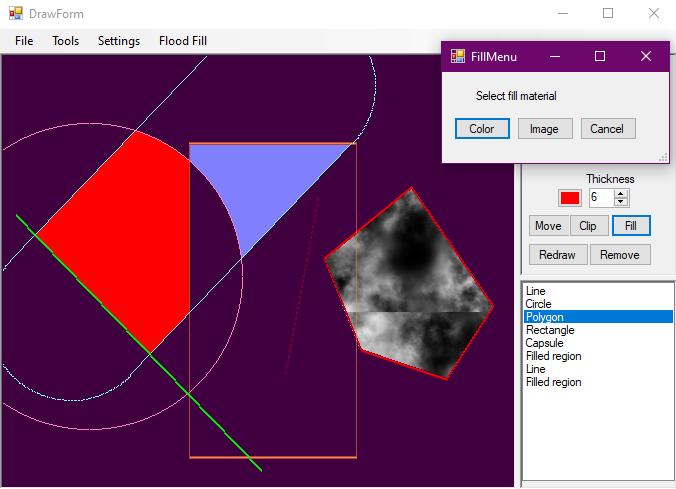Select Rectangle in the shape list
The height and width of the screenshot is (489, 676).
[x=549, y=330]
